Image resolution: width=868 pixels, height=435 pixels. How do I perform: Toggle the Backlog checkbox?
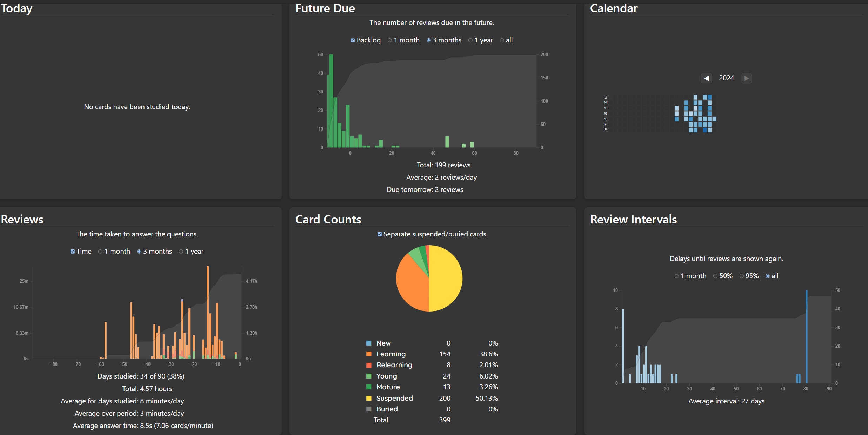[x=353, y=40]
